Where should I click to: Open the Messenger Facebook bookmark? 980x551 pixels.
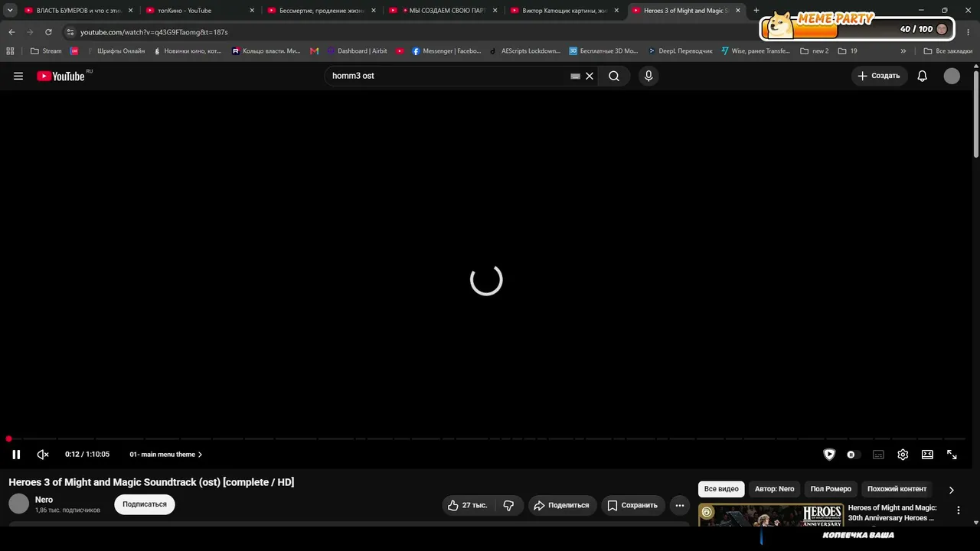click(x=446, y=51)
